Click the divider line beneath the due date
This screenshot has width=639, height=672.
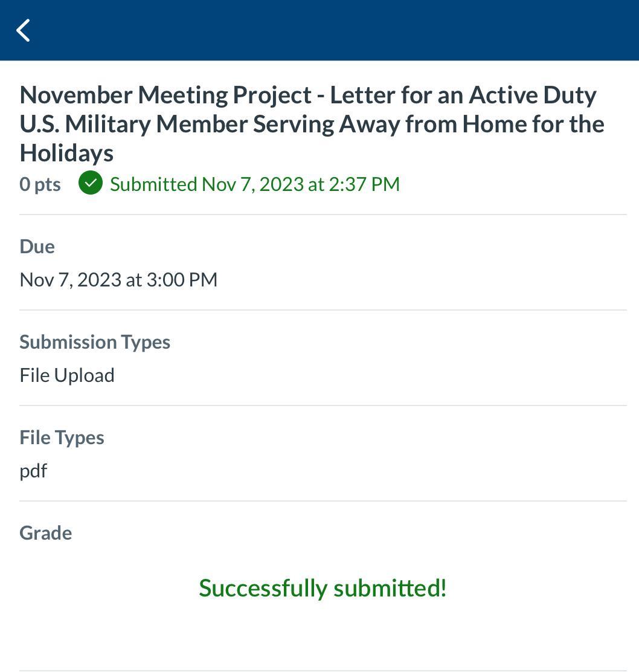323,310
